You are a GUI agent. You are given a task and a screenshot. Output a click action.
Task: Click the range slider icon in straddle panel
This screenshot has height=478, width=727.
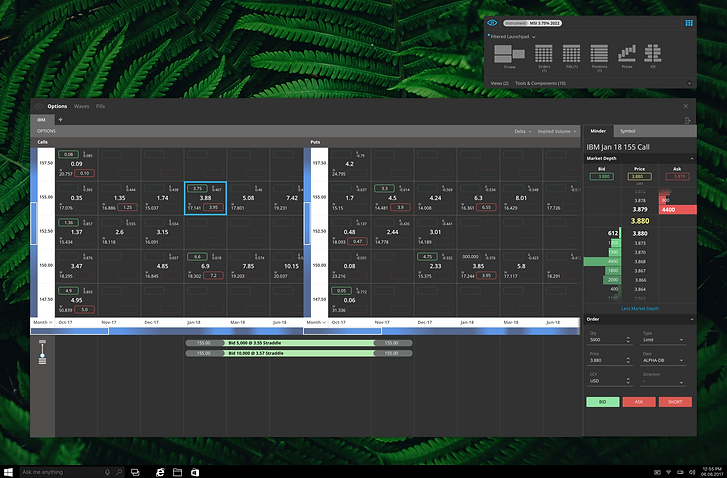coord(42,352)
